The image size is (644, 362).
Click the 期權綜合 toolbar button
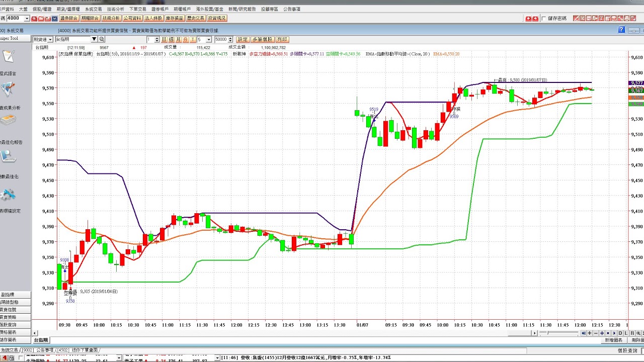click(90, 18)
